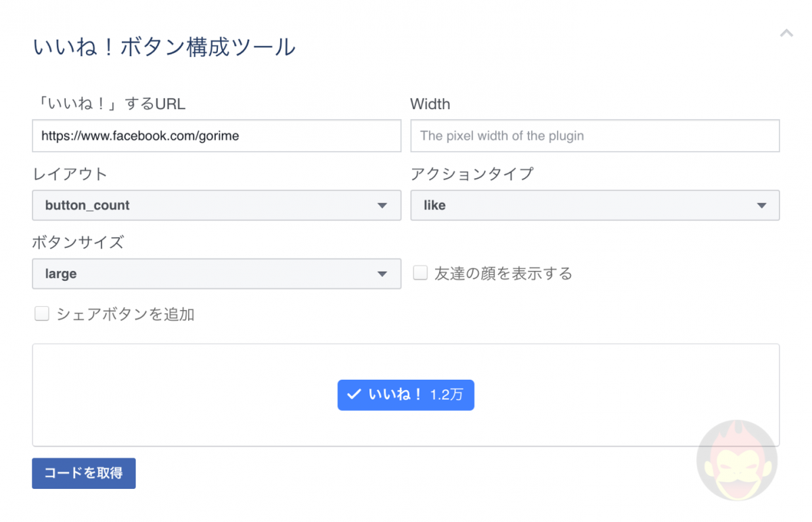812x522 pixels.
Task: Select the URL input containing facebook.com/gorime
Action: pyautogui.click(x=217, y=135)
